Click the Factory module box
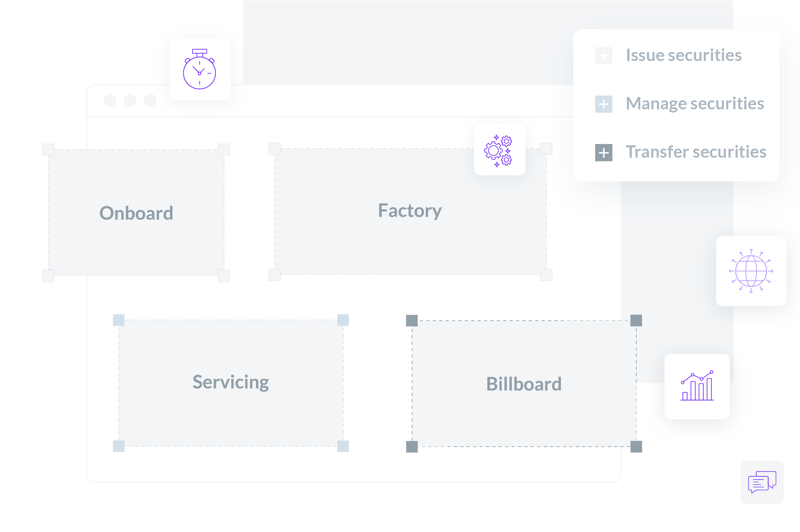The height and width of the screenshot is (532, 800). pos(410,211)
